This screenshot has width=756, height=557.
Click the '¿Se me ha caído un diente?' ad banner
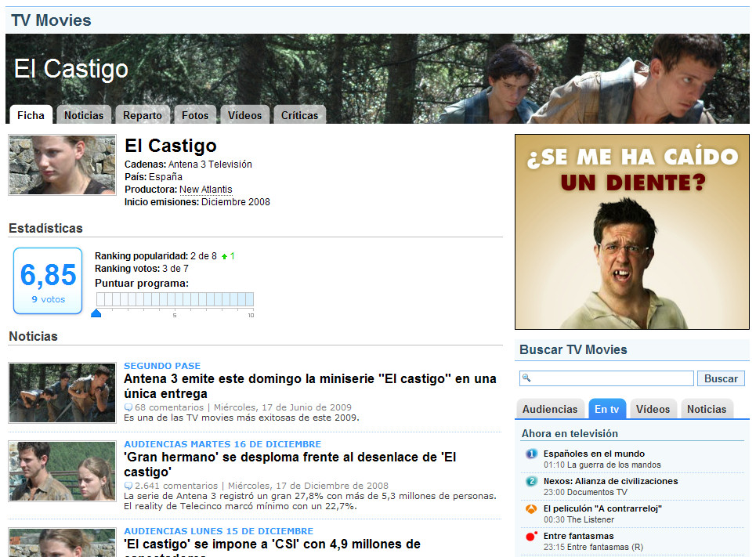pyautogui.click(x=631, y=231)
